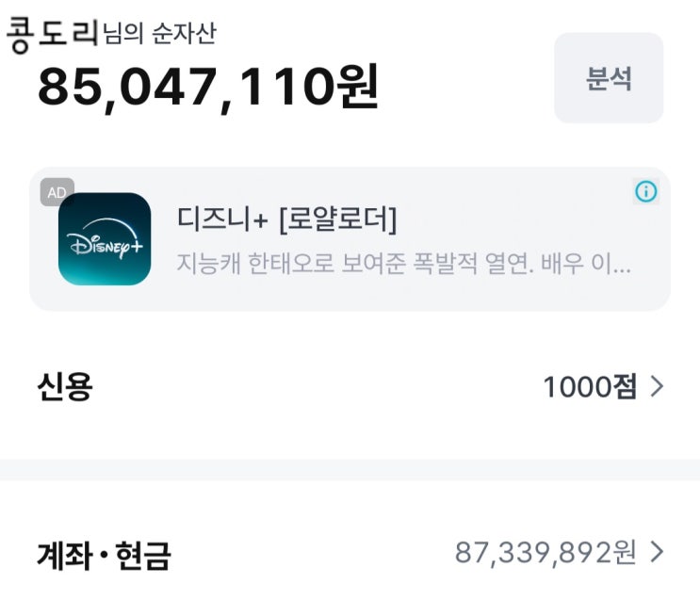Expand the chevron beside 1000점

click(x=658, y=386)
